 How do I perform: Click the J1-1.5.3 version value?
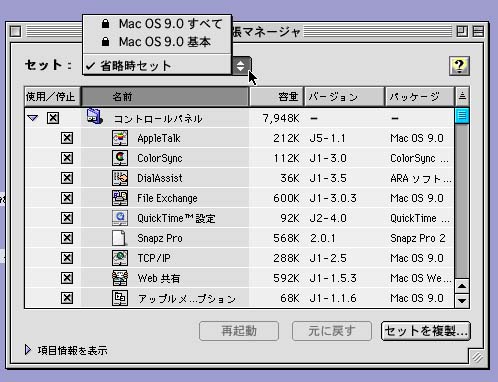(333, 278)
